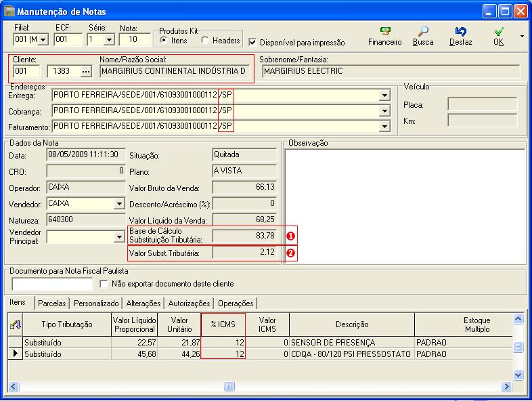Open the Filial dropdown
The width and height of the screenshot is (532, 401).
pos(43,40)
